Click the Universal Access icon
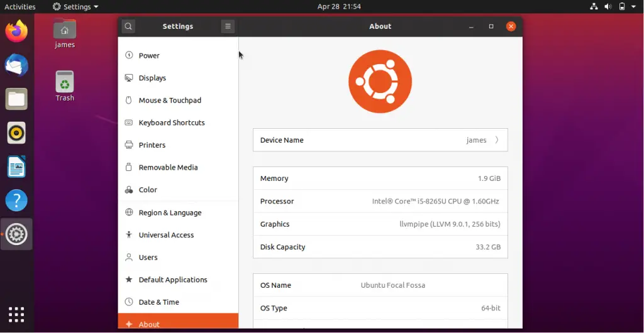The height and width of the screenshot is (333, 644). (129, 234)
